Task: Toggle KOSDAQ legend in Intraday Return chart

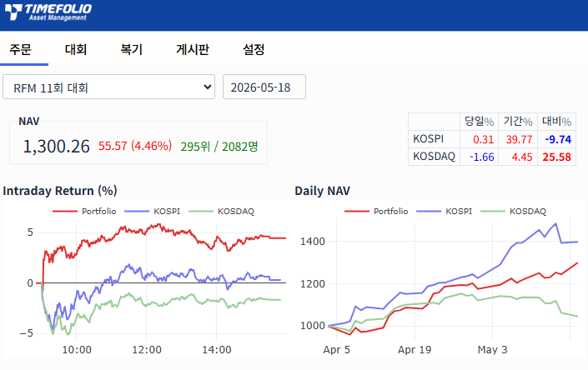Action: (x=222, y=211)
